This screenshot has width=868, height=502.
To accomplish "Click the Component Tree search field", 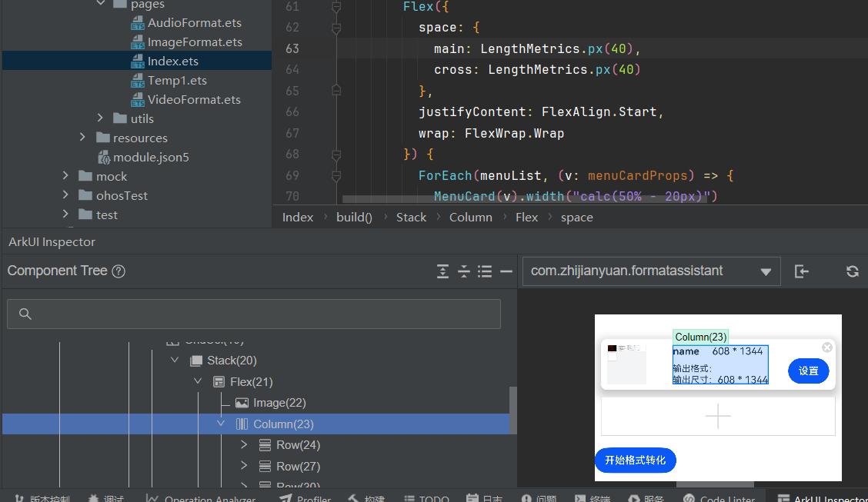I will (254, 314).
